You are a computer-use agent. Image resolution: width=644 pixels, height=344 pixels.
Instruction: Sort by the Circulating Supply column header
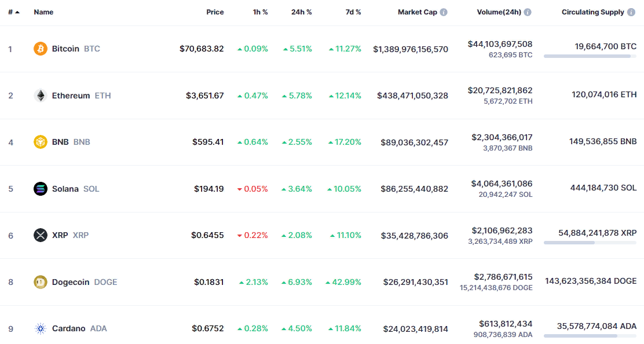(592, 12)
